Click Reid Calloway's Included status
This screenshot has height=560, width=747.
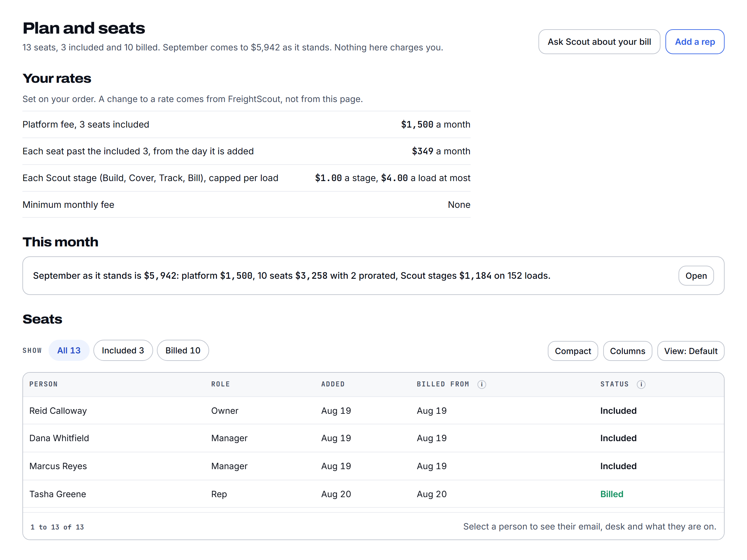[618, 410]
